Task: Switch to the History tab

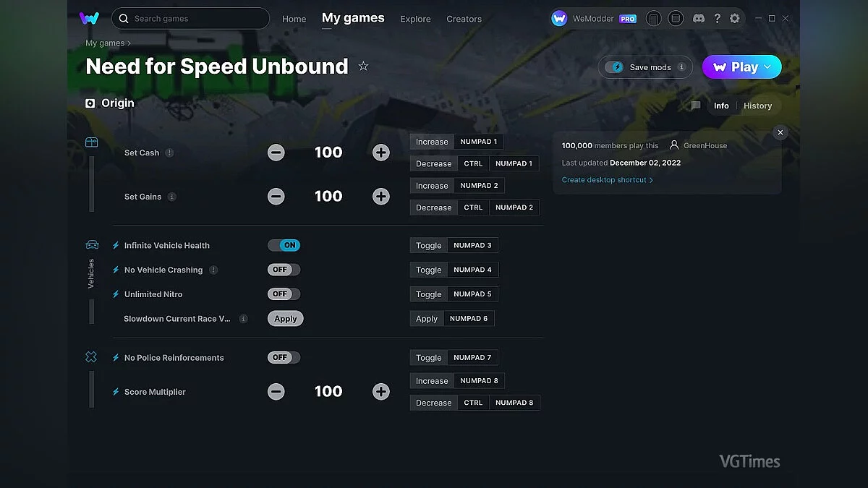Action: coord(757,106)
